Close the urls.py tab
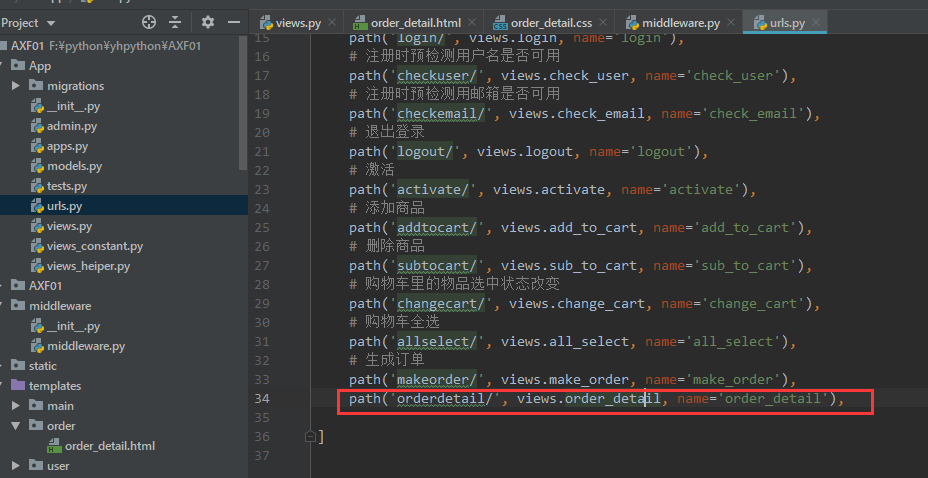Screen dimensions: 928x478 point(816,22)
